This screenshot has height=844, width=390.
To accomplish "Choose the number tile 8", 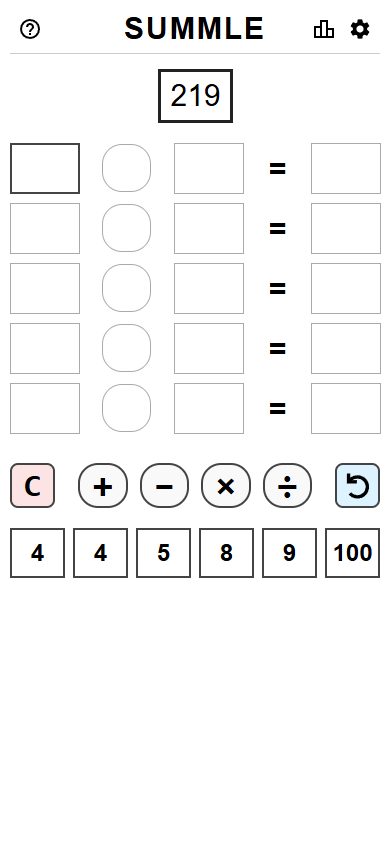I will 226,553.
